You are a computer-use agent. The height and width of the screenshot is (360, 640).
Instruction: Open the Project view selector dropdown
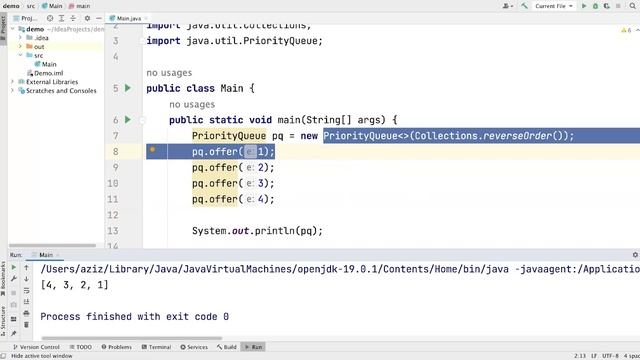pos(25,18)
